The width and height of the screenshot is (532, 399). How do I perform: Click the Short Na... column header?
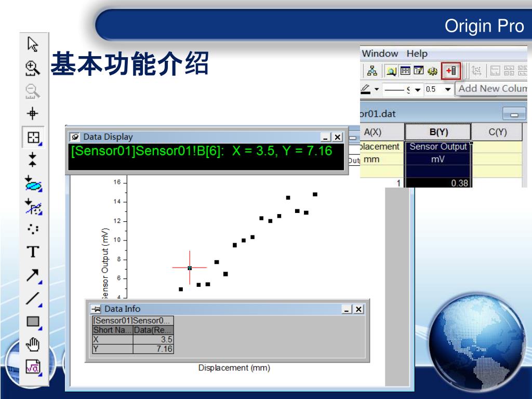coord(112,330)
